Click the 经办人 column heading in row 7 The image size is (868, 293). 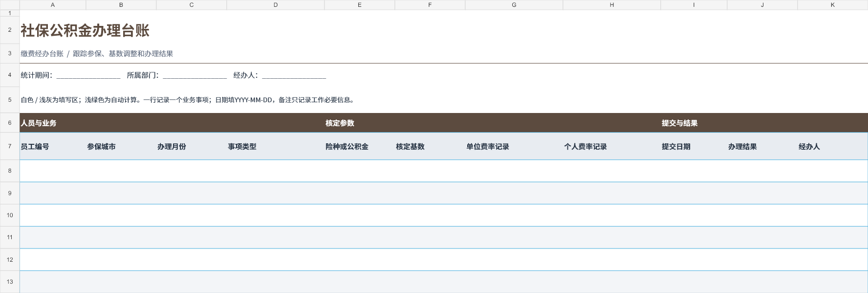click(809, 147)
